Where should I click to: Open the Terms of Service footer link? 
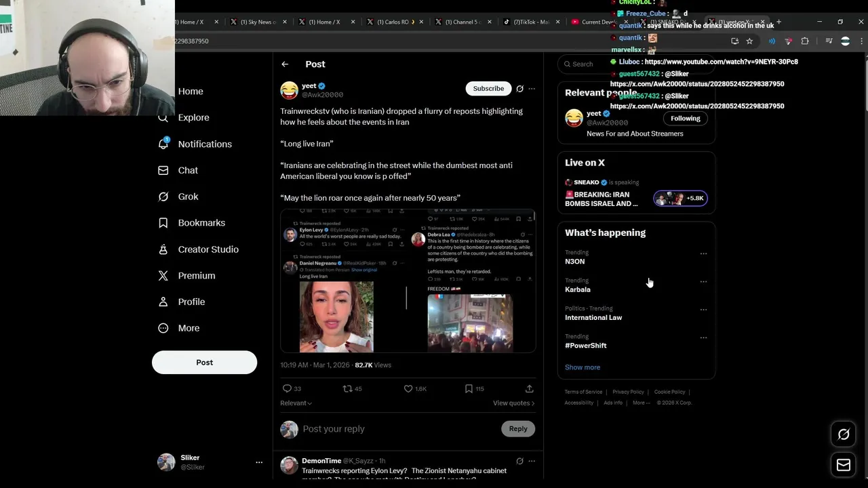pos(583,392)
